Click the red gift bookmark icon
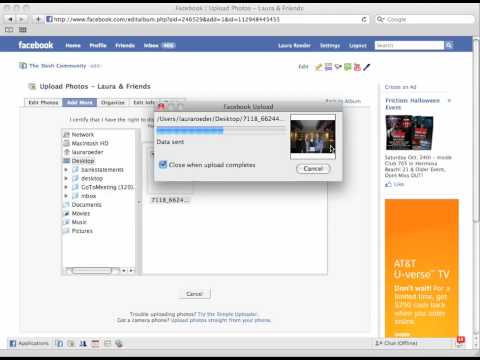Image resolution: width=480 pixels, height=360 pixels. 357,67
